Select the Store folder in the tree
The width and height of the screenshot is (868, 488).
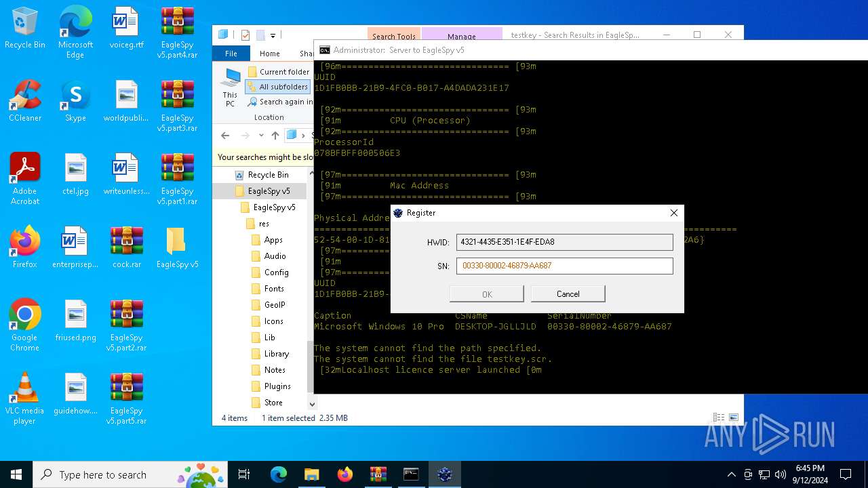[x=273, y=403]
